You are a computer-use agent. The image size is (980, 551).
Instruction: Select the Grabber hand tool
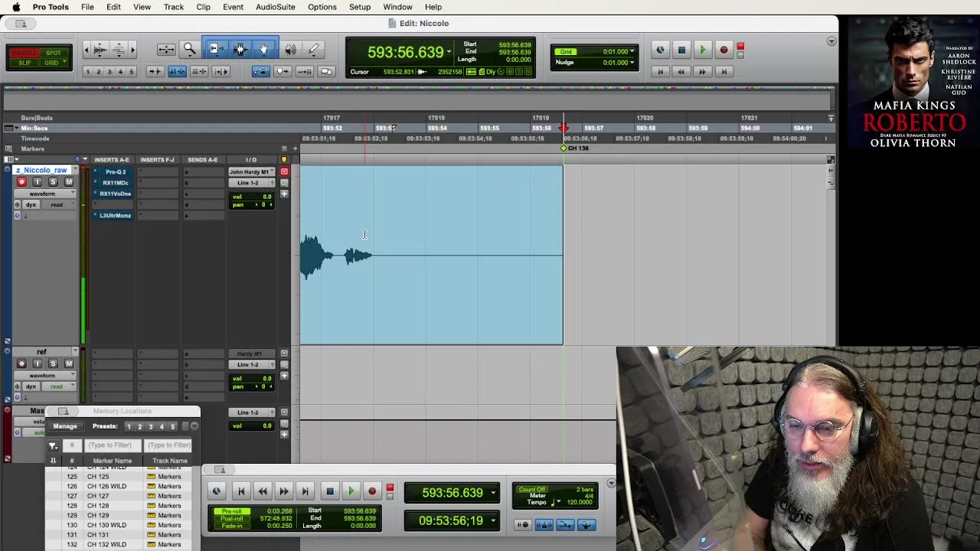coord(264,50)
